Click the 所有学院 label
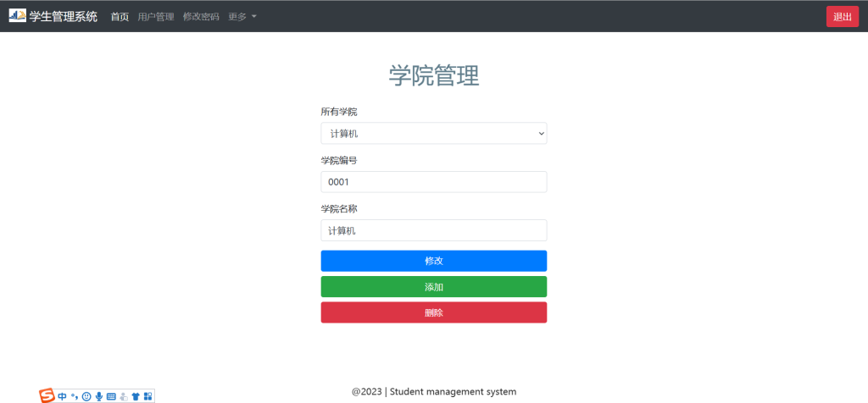868x403 pixels. 339,112
